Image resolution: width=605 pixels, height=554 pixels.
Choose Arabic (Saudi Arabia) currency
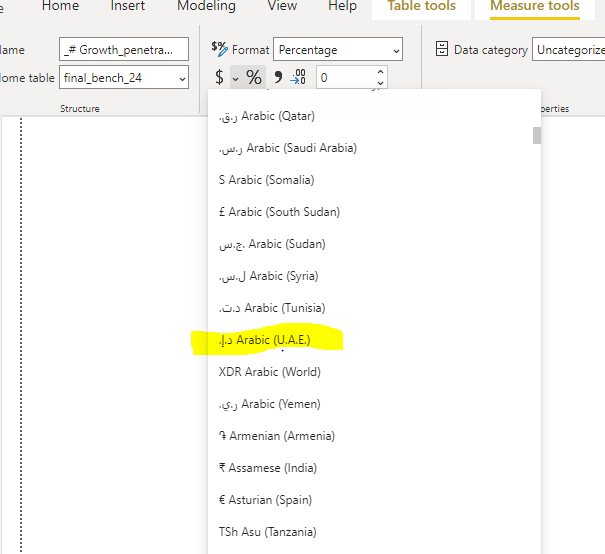click(287, 148)
